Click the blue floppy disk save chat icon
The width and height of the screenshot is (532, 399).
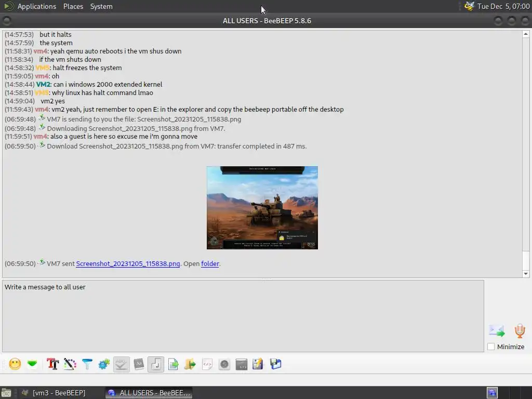click(x=275, y=364)
